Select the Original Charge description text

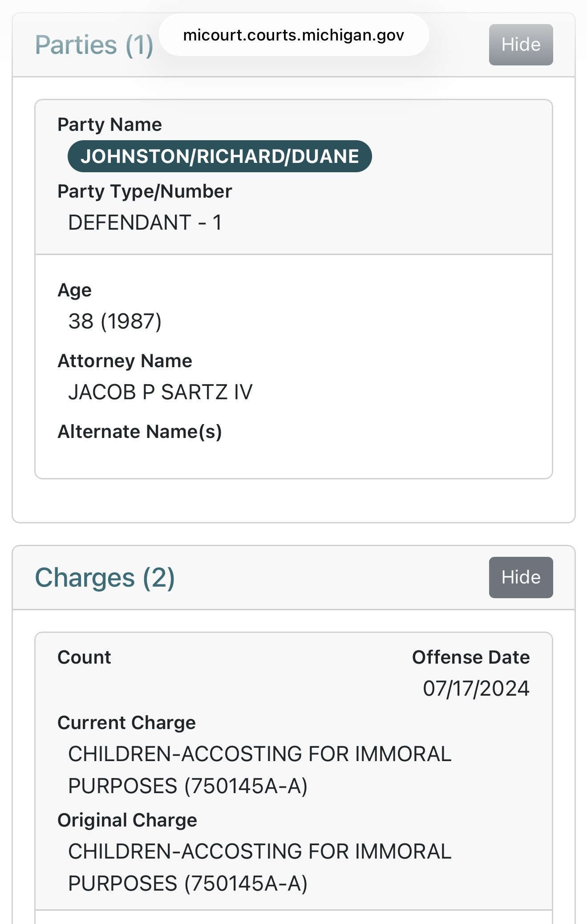pyautogui.click(x=259, y=867)
